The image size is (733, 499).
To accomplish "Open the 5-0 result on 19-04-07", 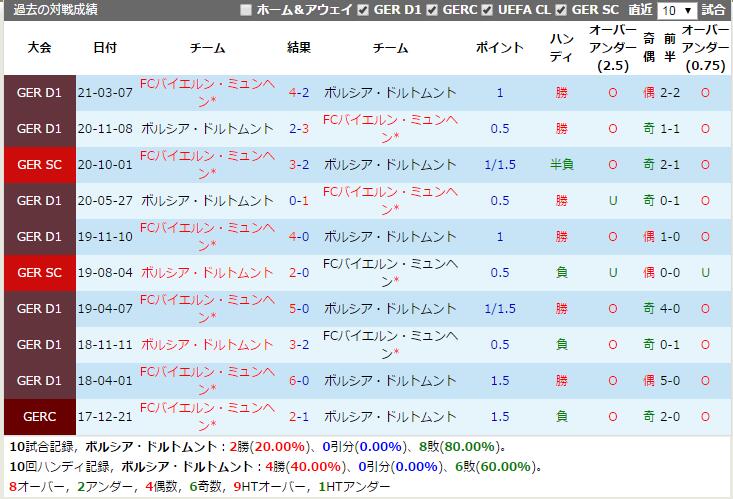I will click(x=299, y=309).
